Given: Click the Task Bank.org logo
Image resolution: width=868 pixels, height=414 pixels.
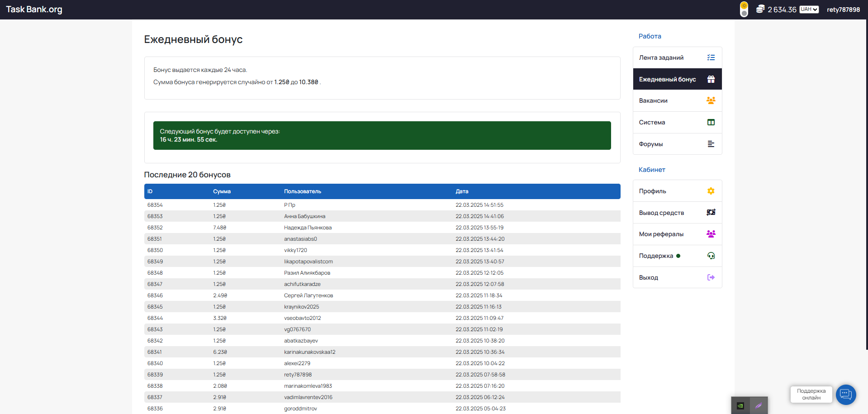Looking at the screenshot, I should [34, 10].
